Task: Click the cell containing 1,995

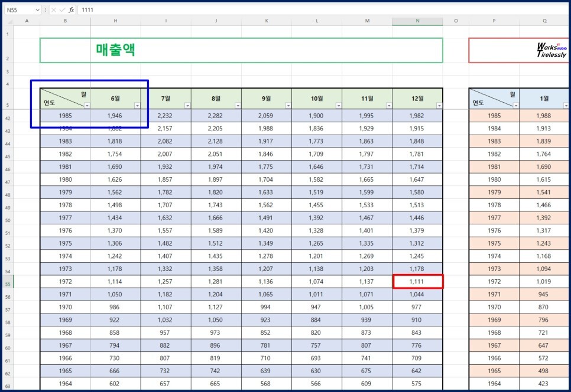Action: pyautogui.click(x=367, y=116)
